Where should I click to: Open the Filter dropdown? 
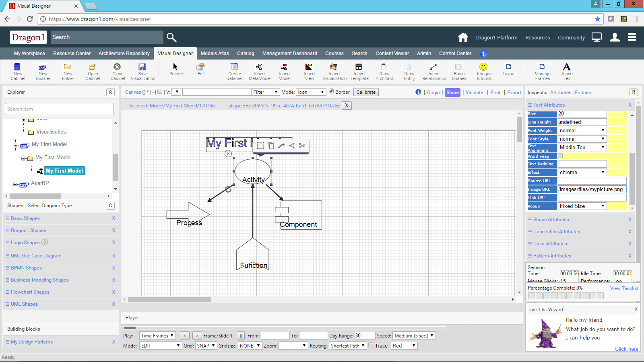(265, 92)
